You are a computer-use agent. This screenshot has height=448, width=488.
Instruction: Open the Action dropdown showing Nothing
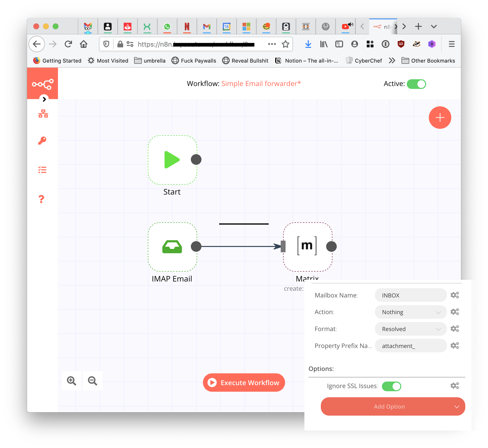point(410,312)
